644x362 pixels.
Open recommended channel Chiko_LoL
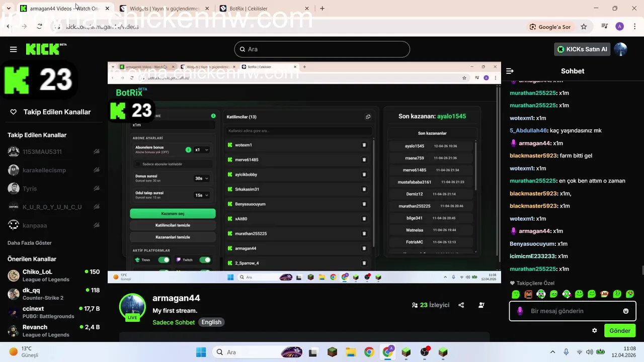(53, 276)
